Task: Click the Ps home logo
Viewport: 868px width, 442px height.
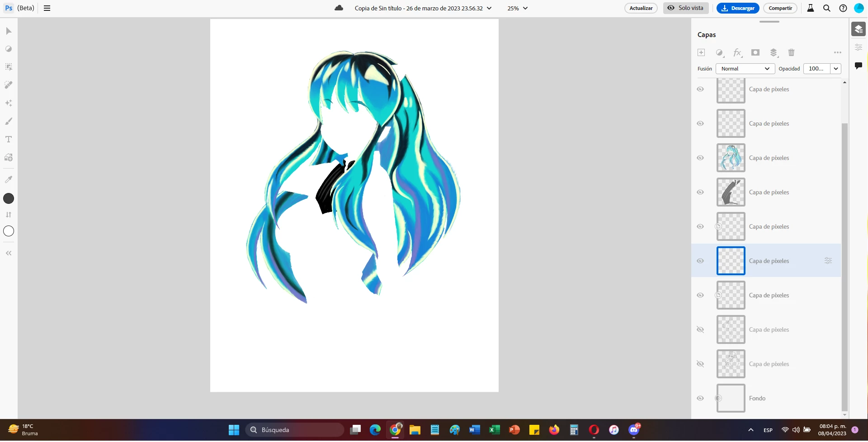Action: [x=9, y=8]
